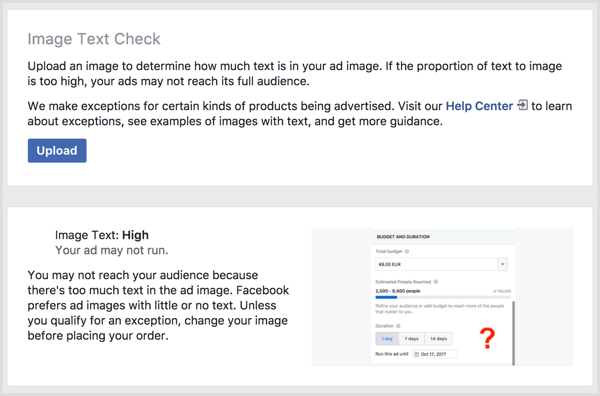Screen dimensions: 600x396
Task: Open the uploaded ad image thumbnail
Action: [442, 297]
